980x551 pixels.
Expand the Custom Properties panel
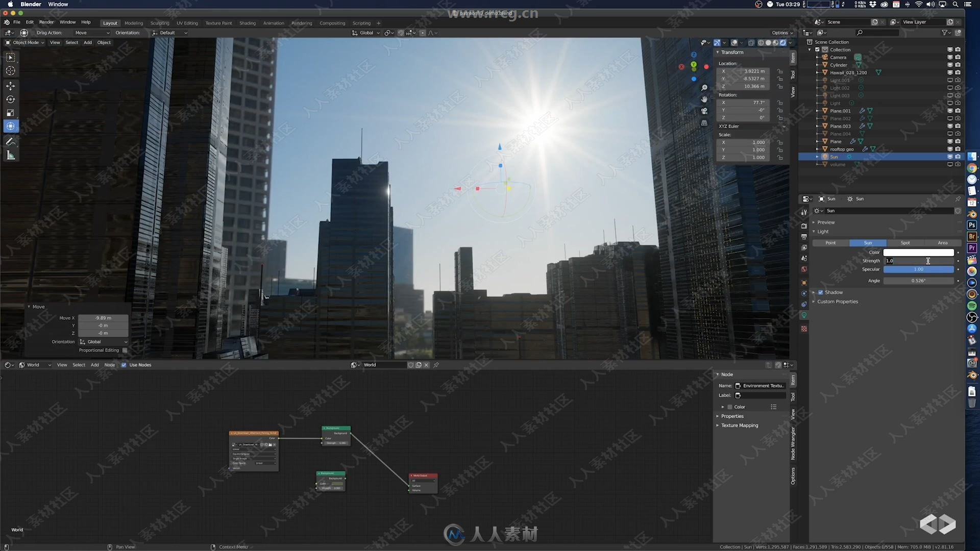click(x=837, y=302)
